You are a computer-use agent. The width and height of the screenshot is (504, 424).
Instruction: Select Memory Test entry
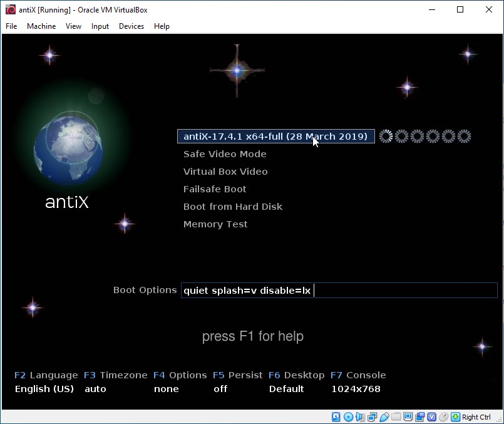[215, 224]
